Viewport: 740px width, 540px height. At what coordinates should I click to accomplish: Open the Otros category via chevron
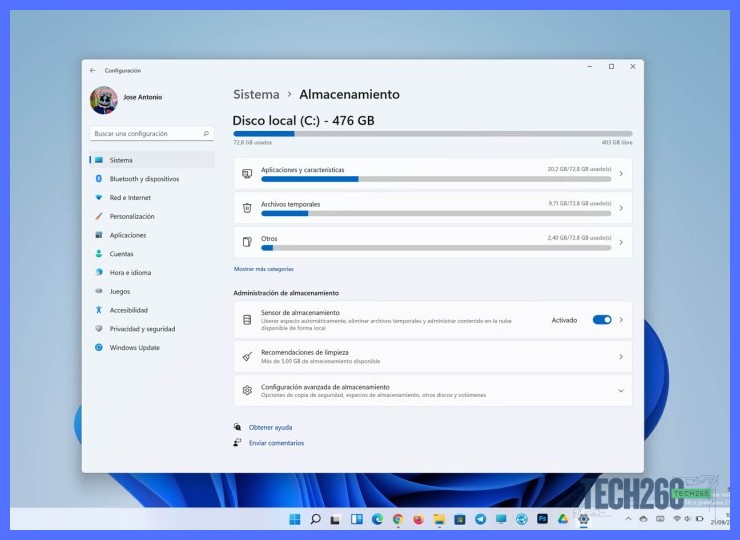tap(621, 242)
